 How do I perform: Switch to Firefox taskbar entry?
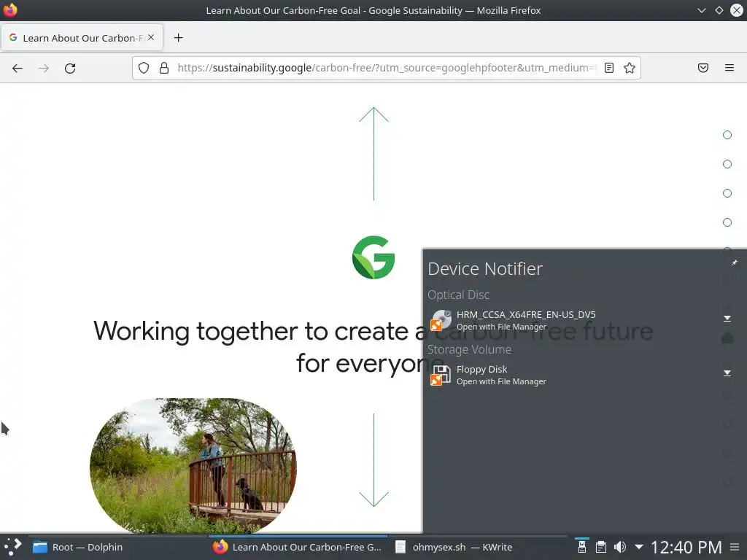tap(298, 547)
